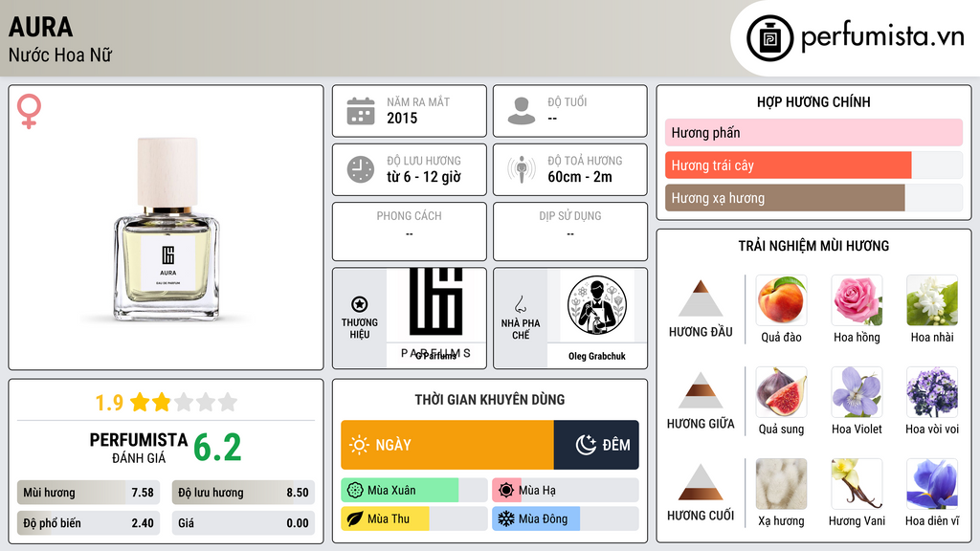Image resolution: width=980 pixels, height=551 pixels.
Task: Click the AURA perfume bottle image
Action: coord(167,230)
